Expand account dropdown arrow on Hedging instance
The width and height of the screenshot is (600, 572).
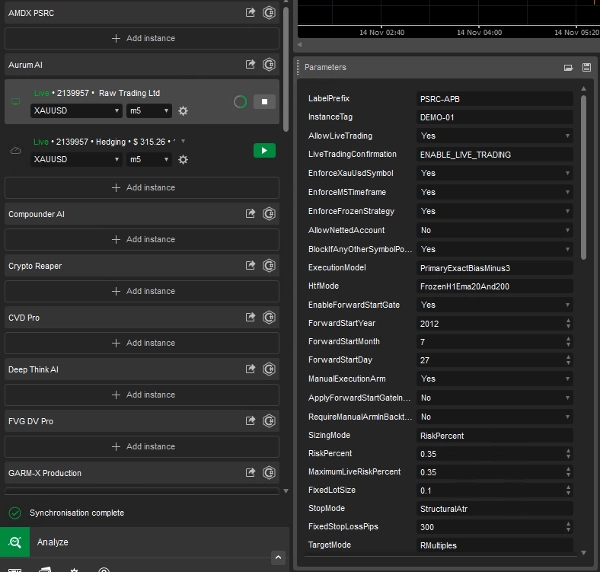coord(183,141)
